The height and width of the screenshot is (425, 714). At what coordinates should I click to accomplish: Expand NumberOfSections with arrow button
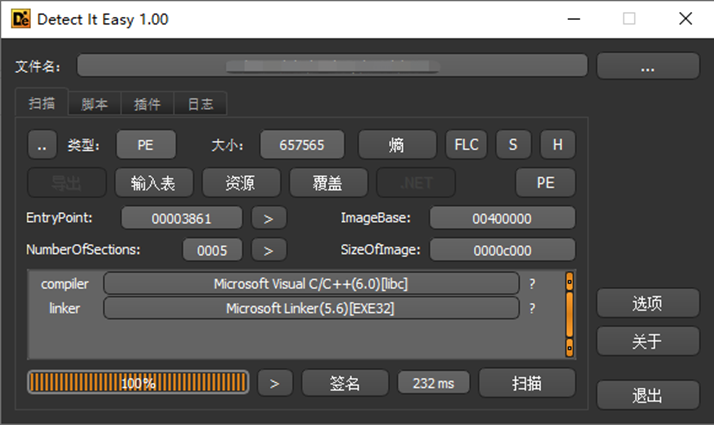click(269, 250)
